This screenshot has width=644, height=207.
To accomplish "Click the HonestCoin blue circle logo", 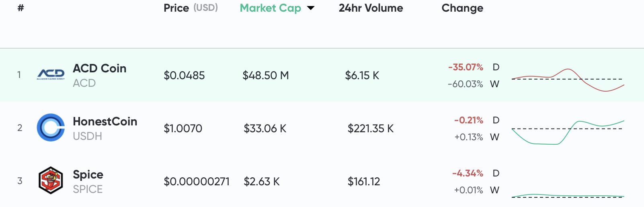I will click(51, 127).
